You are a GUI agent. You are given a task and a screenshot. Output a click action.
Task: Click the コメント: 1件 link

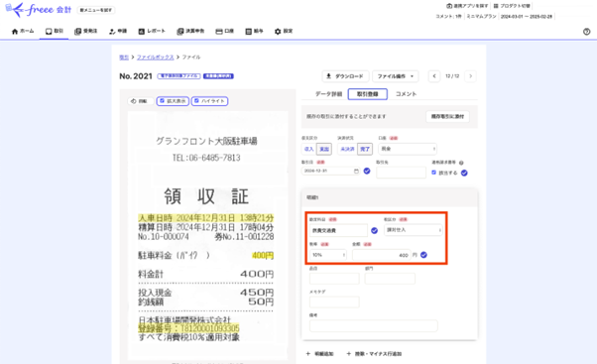tap(448, 17)
